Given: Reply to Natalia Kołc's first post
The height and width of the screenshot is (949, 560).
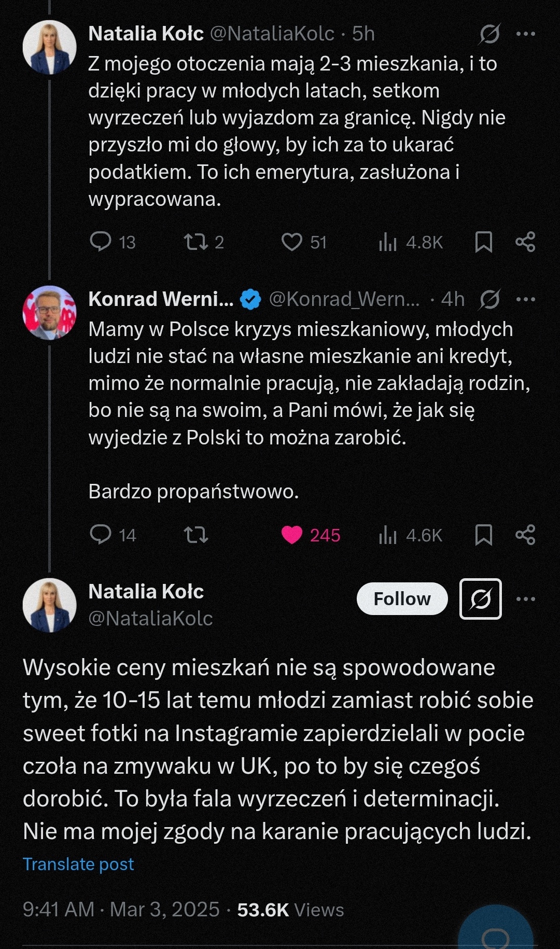Looking at the screenshot, I should tap(101, 242).
